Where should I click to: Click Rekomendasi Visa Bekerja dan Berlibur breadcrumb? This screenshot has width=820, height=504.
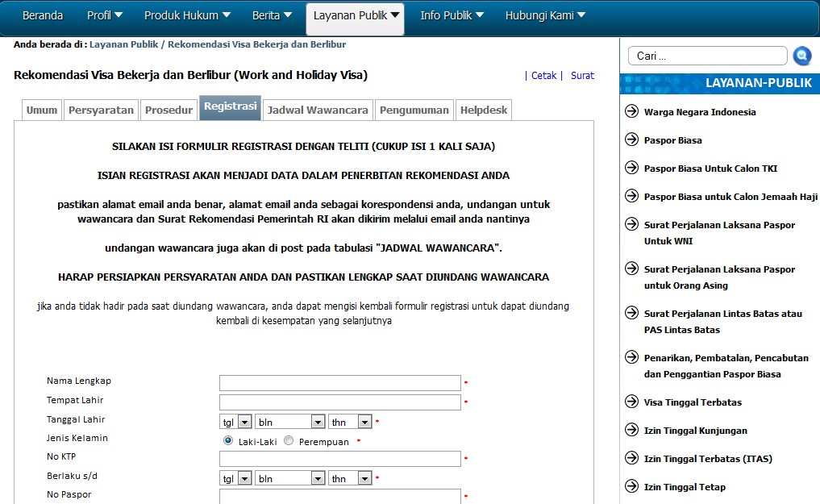click(x=256, y=44)
